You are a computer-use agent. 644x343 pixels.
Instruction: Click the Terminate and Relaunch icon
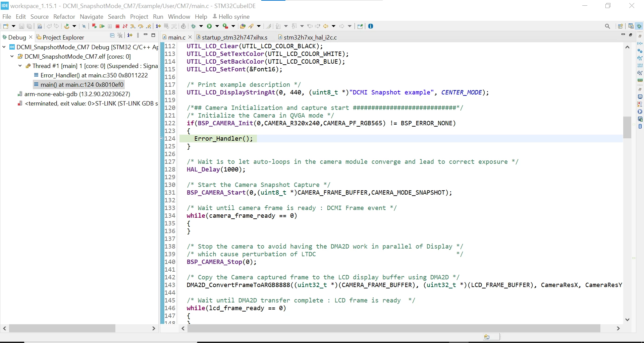point(94,26)
